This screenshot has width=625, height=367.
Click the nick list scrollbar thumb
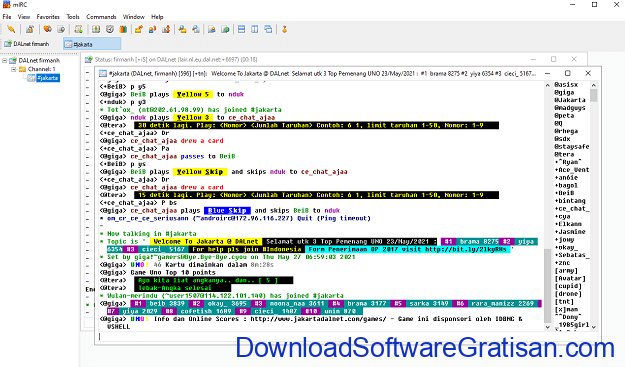[594, 96]
